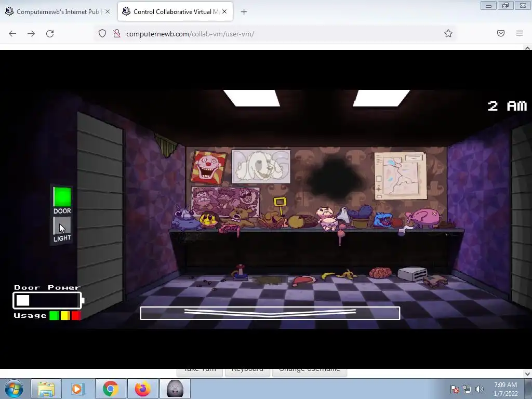The height and width of the screenshot is (399, 532).
Task: Click the joystick on the floor
Action: (240, 272)
